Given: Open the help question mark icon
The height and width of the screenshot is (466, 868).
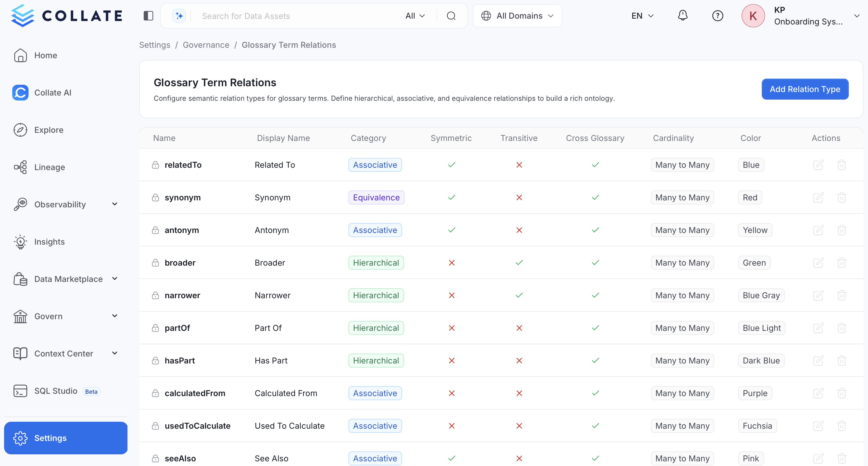Looking at the screenshot, I should pyautogui.click(x=718, y=15).
